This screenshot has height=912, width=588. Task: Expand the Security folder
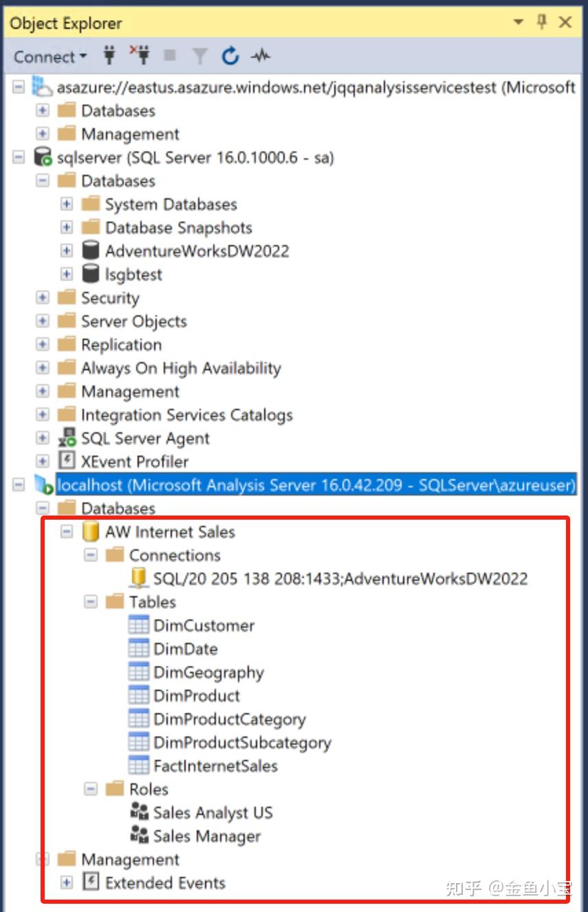pyautogui.click(x=42, y=297)
